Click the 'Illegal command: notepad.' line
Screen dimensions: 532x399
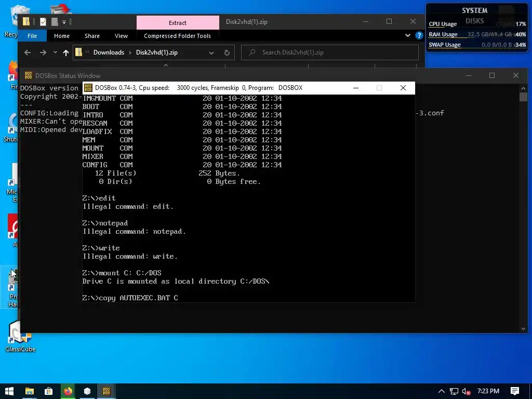coord(134,231)
